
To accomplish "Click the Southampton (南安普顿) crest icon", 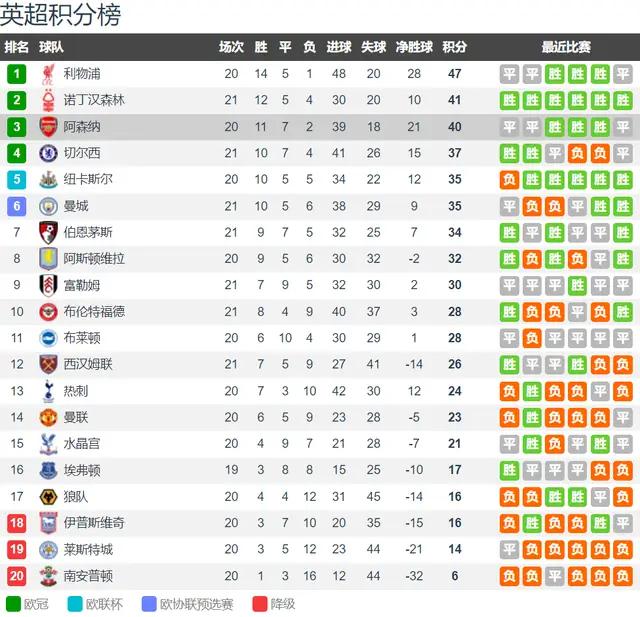I will [x=47, y=575].
